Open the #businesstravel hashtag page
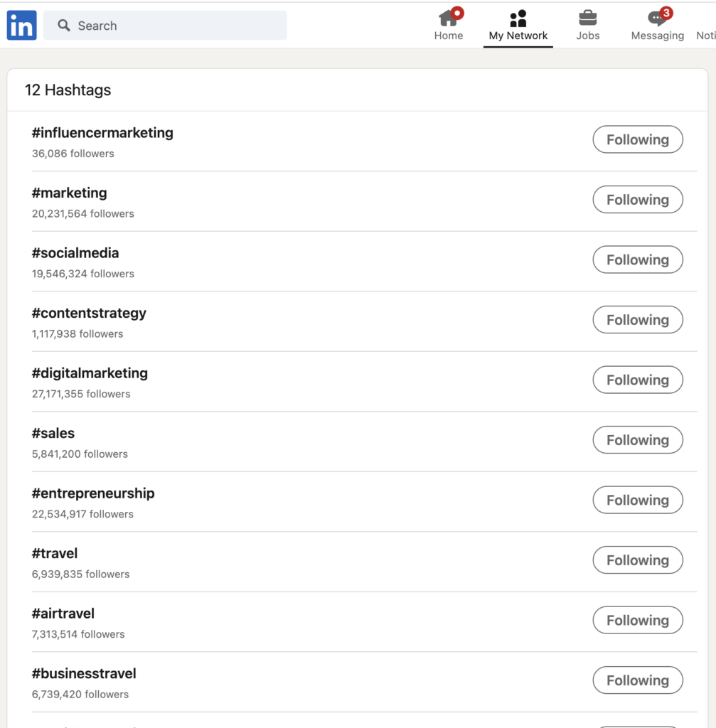 84,673
